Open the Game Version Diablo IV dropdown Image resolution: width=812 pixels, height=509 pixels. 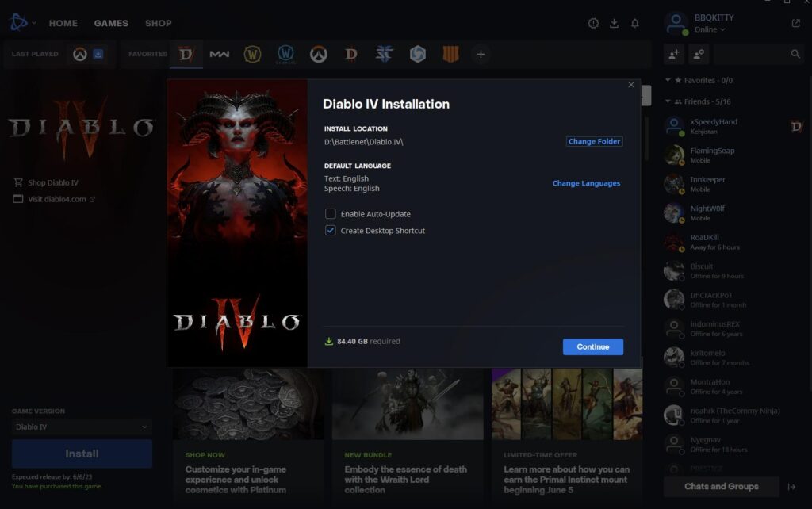coord(82,427)
